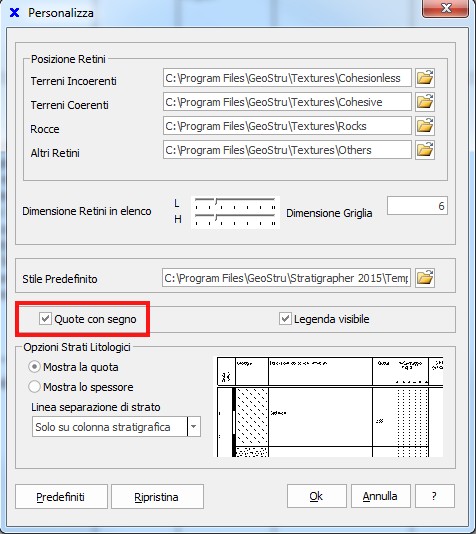Select Mostra la quota radio button

pyautogui.click(x=34, y=367)
